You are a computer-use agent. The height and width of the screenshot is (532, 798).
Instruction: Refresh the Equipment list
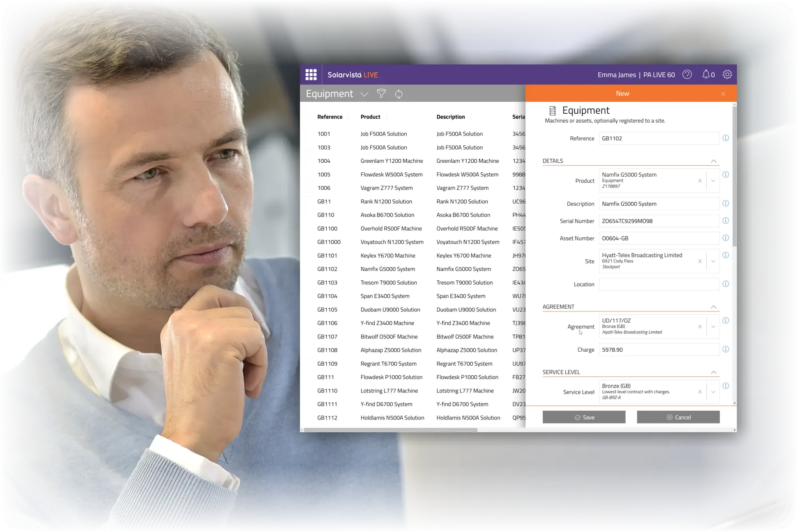[x=399, y=94]
